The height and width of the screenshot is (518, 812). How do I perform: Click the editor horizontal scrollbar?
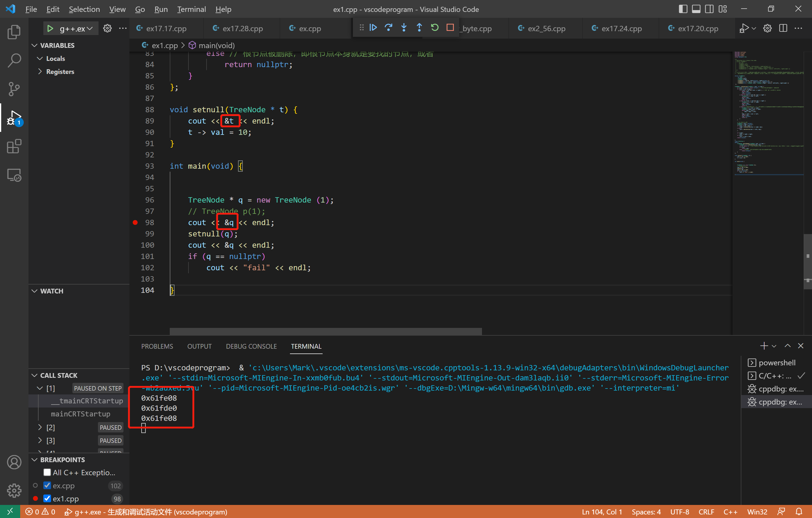(x=326, y=331)
